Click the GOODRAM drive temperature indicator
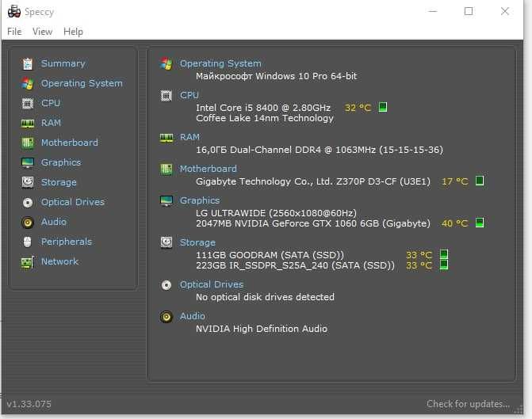This screenshot has width=532, height=419. click(x=444, y=254)
